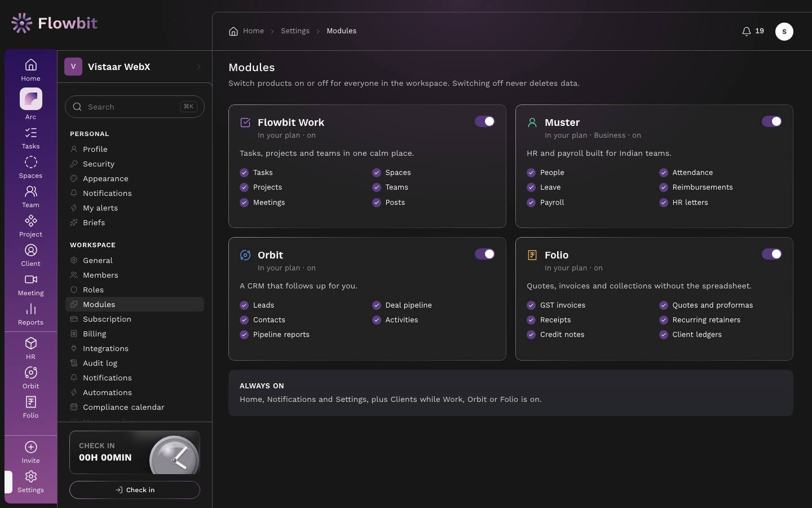
Task: Open Compliance calendar
Action: 135,407
